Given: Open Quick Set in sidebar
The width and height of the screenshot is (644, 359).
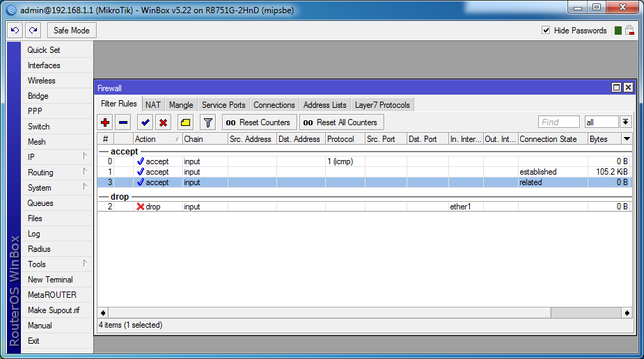Looking at the screenshot, I should [44, 50].
